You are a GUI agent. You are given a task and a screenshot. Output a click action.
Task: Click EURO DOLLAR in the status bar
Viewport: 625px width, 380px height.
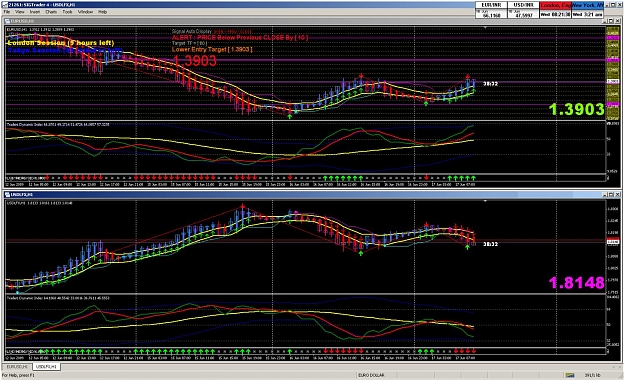tap(371, 375)
